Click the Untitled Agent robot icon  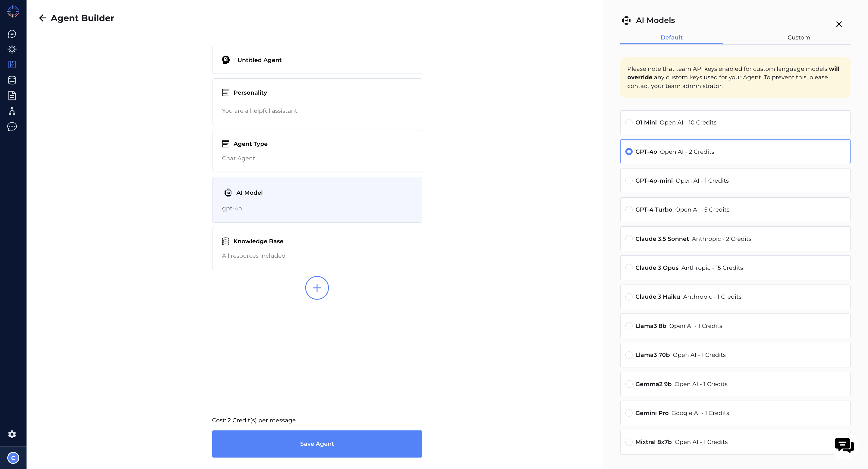[226, 60]
